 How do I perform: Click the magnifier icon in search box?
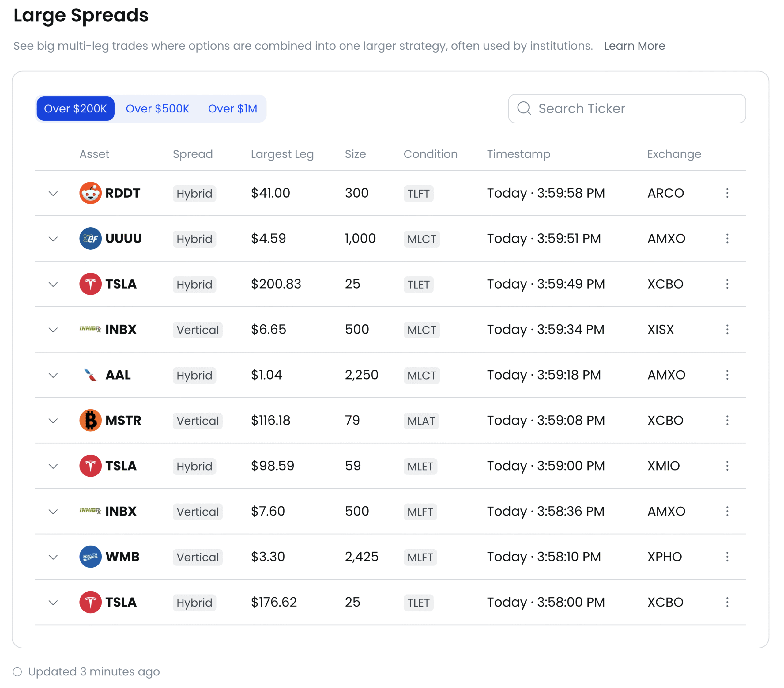[524, 108]
